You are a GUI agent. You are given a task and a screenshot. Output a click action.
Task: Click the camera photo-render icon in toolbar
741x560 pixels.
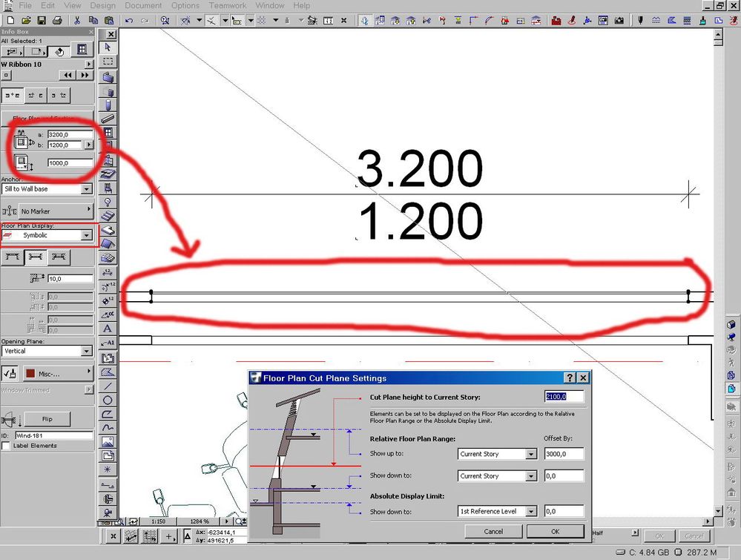tap(619, 20)
